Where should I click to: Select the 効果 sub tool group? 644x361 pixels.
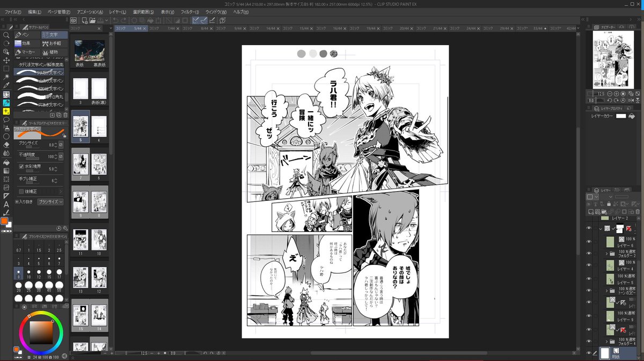point(27,44)
